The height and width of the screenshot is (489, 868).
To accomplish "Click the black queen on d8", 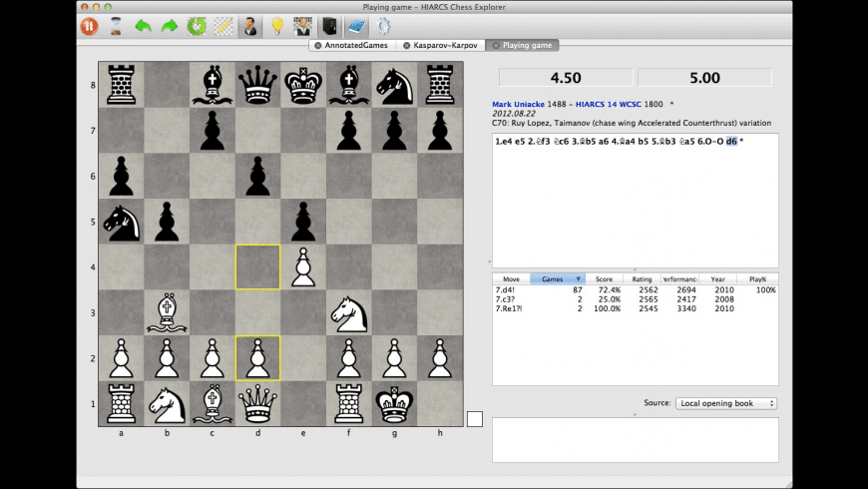I will click(x=257, y=85).
